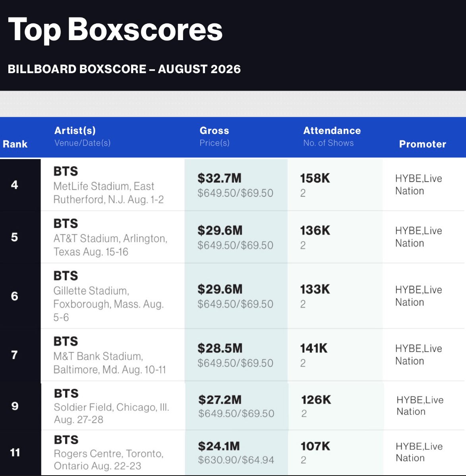The height and width of the screenshot is (476, 466).
Task: Click the Gross column header
Action: pyautogui.click(x=214, y=130)
